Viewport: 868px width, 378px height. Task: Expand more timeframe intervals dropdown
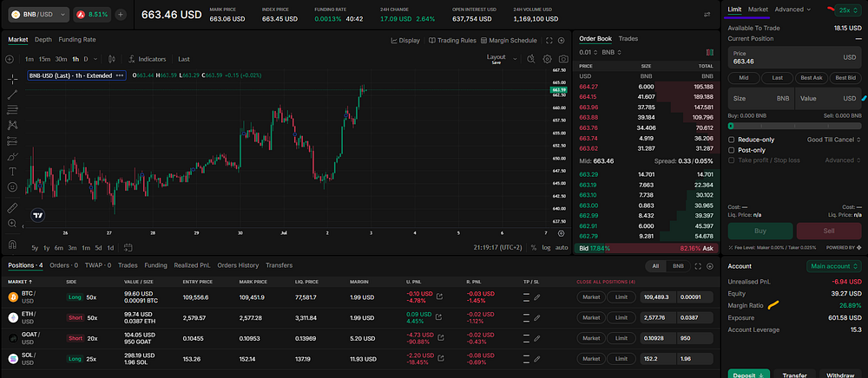95,59
